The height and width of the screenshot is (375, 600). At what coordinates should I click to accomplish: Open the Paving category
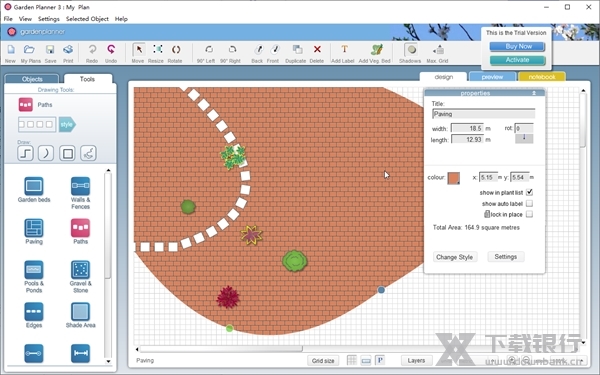point(34,228)
